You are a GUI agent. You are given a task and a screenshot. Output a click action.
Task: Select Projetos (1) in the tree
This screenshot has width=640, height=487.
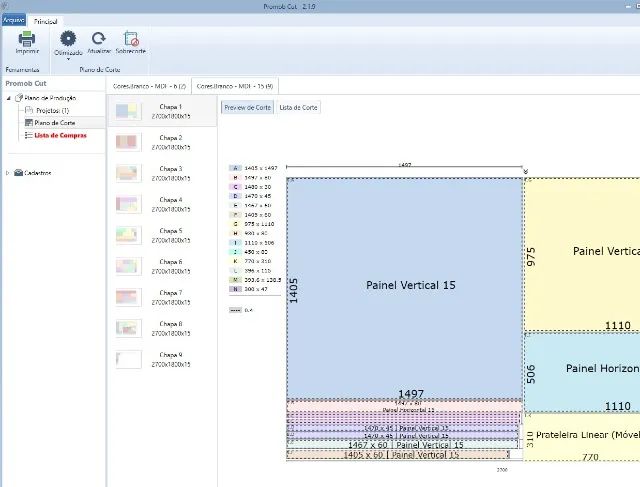[52, 110]
